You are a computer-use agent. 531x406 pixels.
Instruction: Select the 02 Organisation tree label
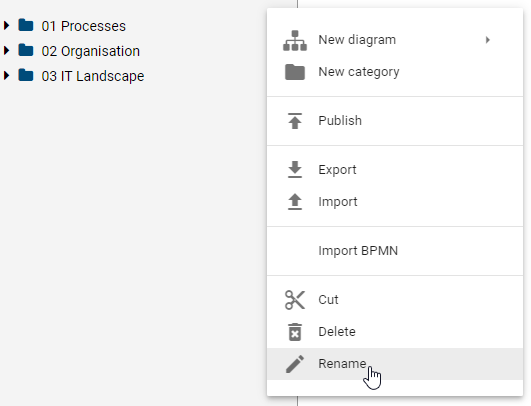(x=91, y=51)
